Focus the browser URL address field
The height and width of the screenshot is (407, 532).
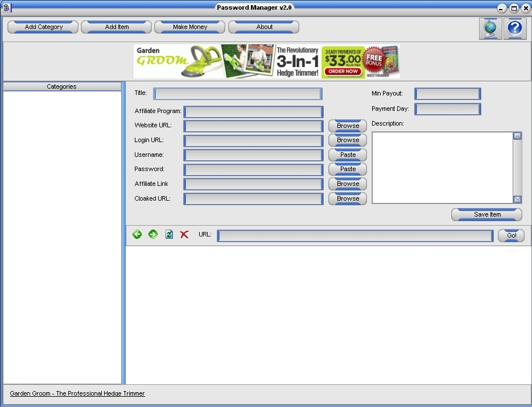tap(355, 236)
